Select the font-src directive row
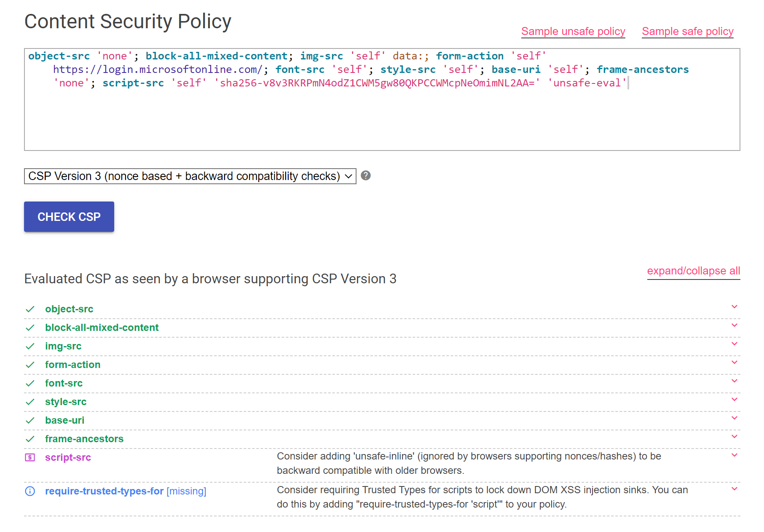Viewport: 764px width, 532px height. pyautogui.click(x=64, y=383)
